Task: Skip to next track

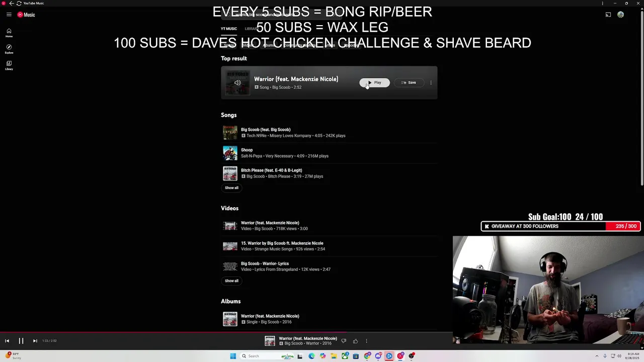Action: [x=35, y=341]
